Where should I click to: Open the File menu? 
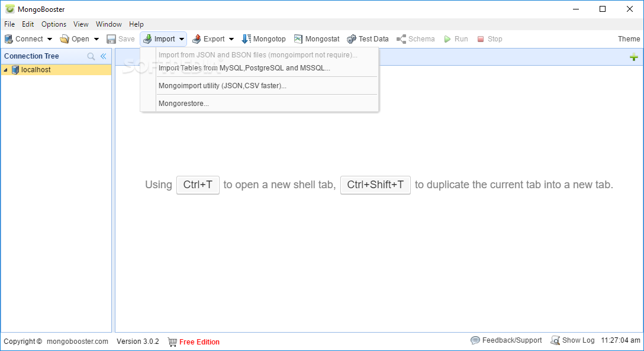[9, 24]
